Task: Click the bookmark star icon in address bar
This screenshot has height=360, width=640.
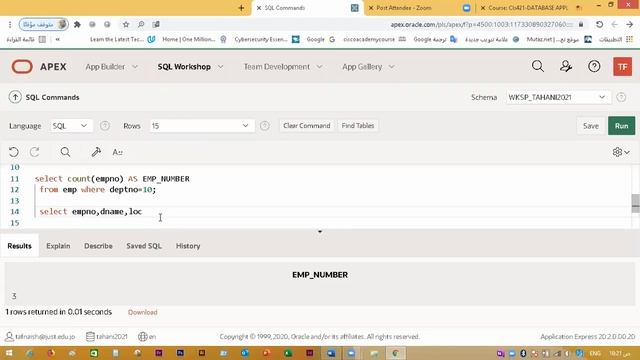Action: pyautogui.click(x=126, y=24)
